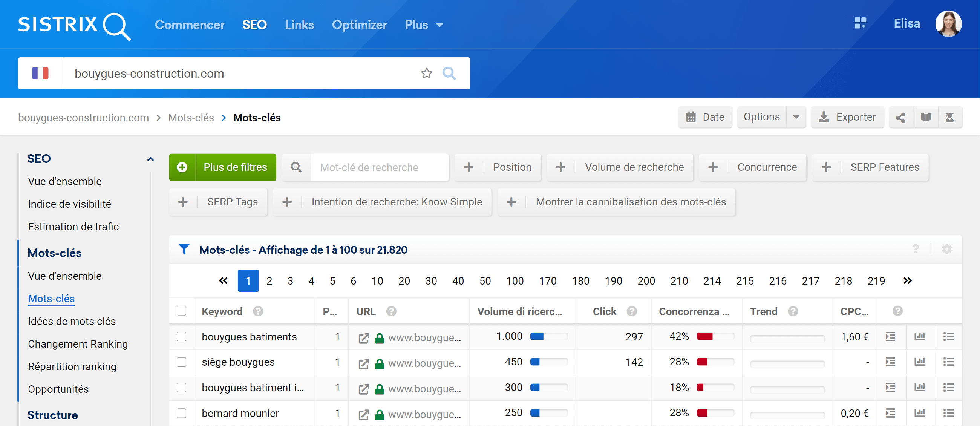Open list icon for bouygues batiments row

tap(948, 337)
